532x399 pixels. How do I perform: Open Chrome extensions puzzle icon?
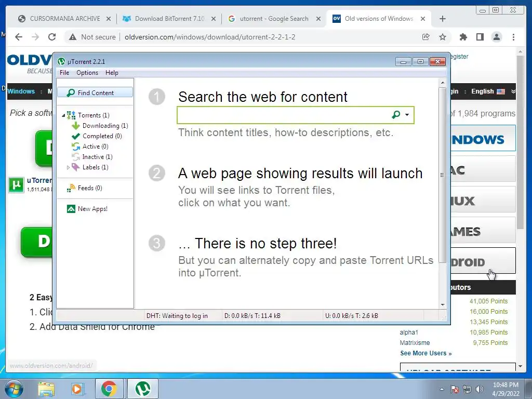[x=463, y=37]
